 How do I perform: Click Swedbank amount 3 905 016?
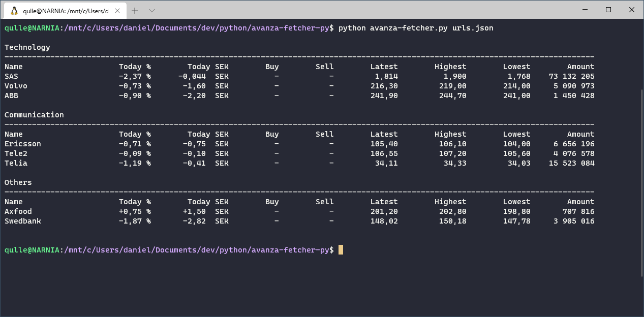coord(574,221)
